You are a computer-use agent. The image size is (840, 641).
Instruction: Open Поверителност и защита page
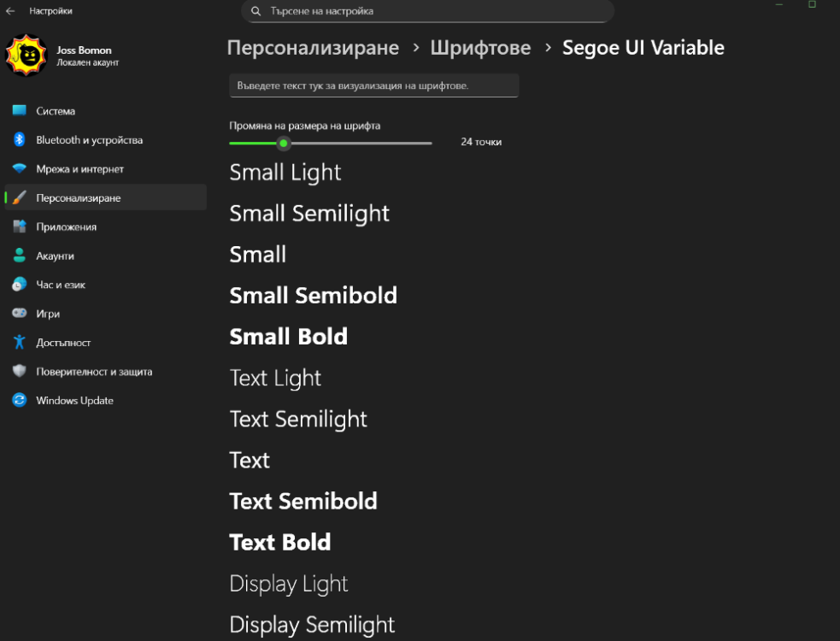[106, 372]
